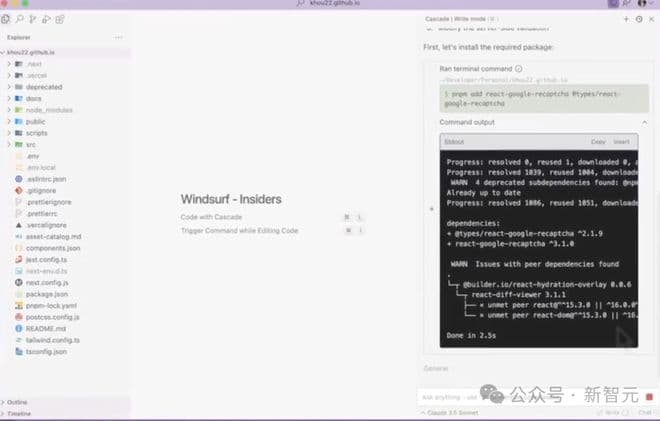The image size is (660, 421).
Task: Open the Search view in activity bar
Action: point(19,19)
